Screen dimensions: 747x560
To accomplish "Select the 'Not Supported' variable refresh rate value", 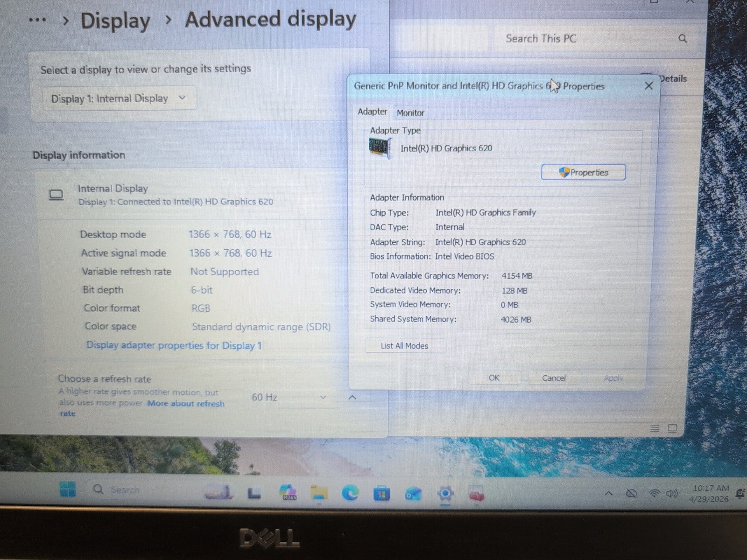I will tap(225, 272).
